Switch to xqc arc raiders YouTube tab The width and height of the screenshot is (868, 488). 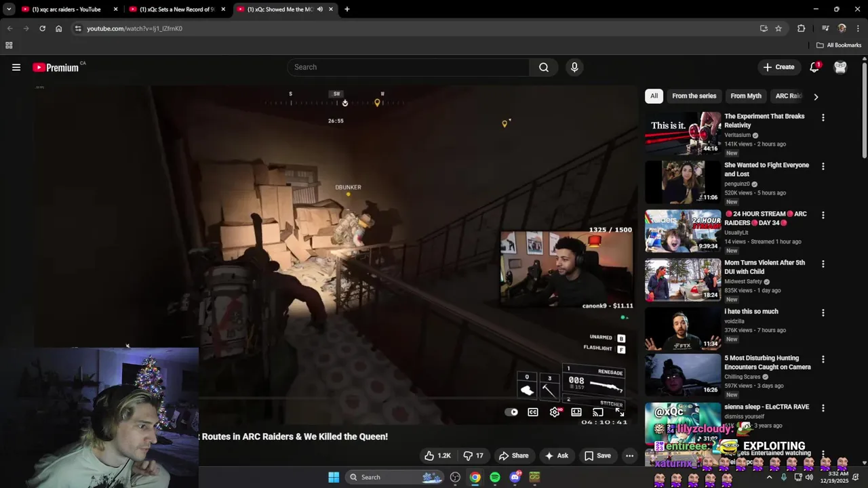point(66,9)
